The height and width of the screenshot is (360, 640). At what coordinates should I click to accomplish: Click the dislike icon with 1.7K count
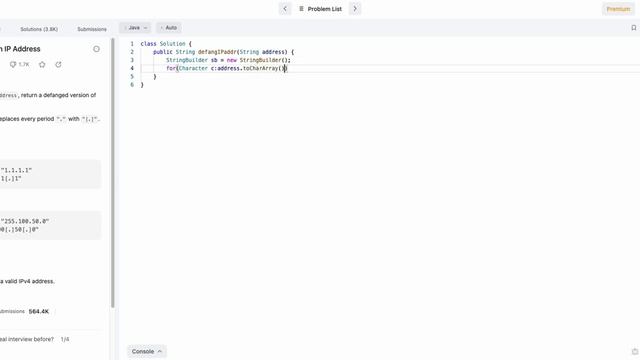pyautogui.click(x=19, y=64)
